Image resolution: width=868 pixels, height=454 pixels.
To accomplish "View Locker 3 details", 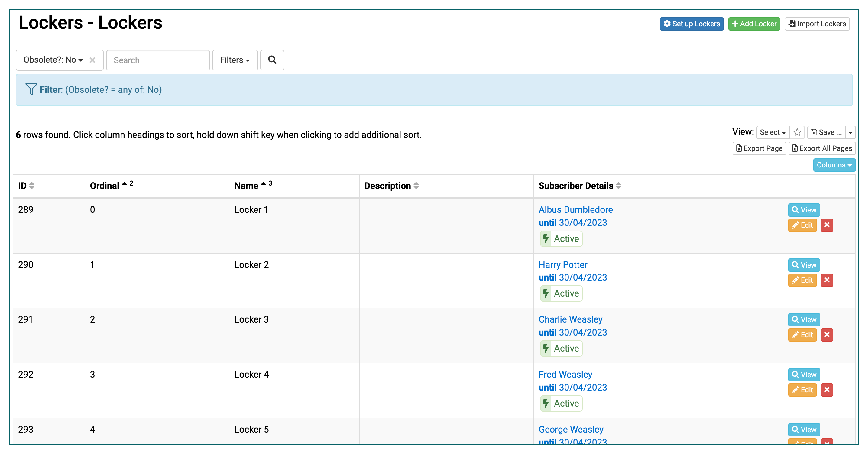I will 804,319.
